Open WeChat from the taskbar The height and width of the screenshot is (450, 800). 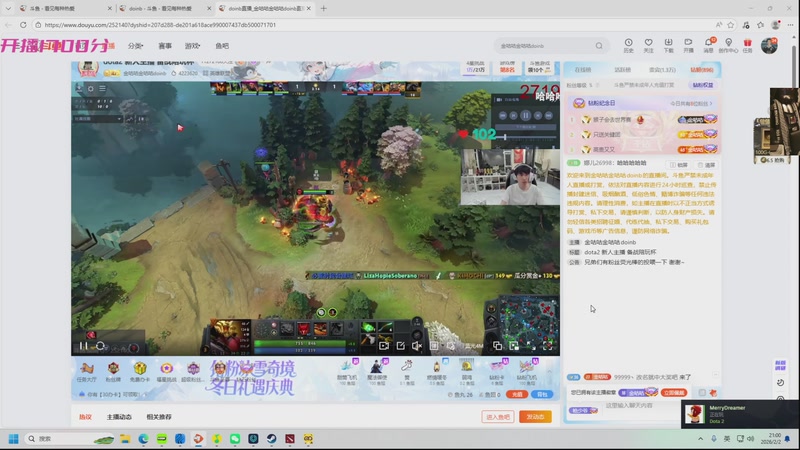pyautogui.click(x=235, y=439)
